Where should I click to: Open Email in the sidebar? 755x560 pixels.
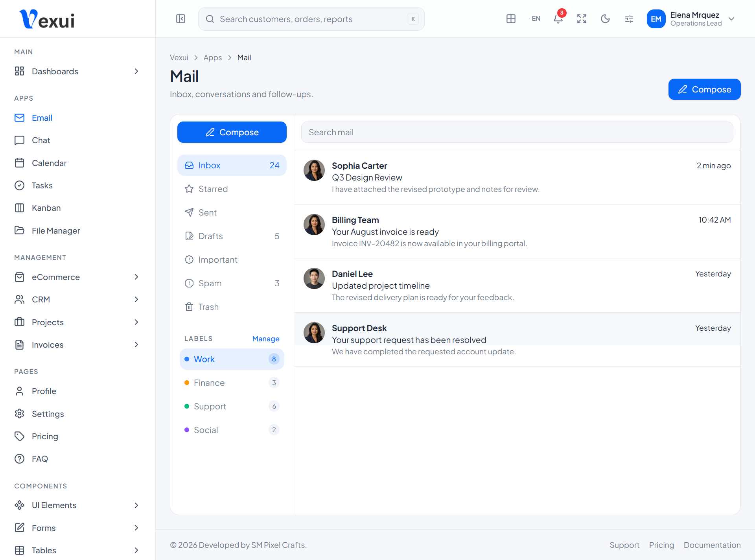[77, 118]
